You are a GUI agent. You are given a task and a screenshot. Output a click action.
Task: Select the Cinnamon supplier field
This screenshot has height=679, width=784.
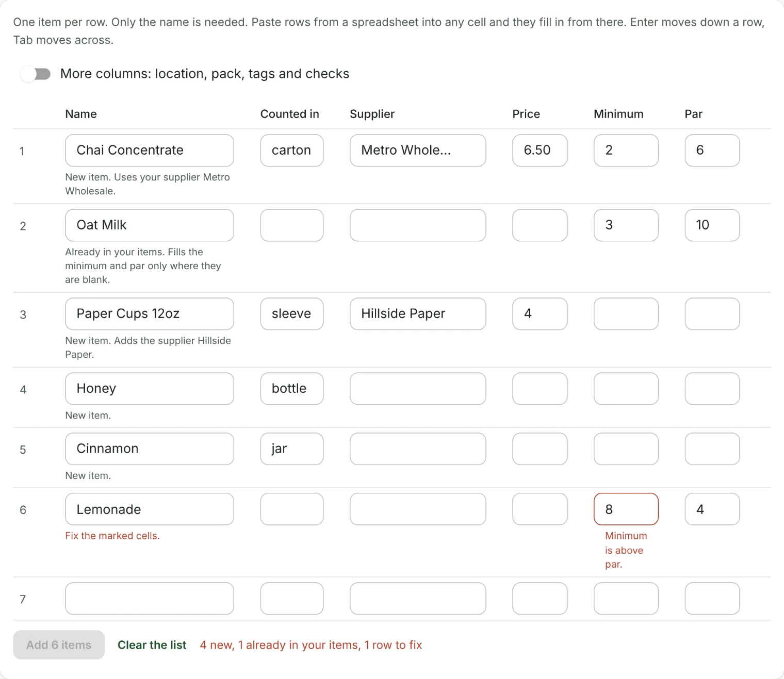418,449
